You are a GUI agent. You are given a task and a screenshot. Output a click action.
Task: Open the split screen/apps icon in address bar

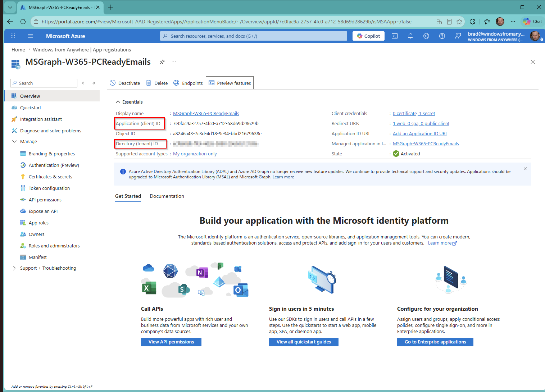pyautogui.click(x=439, y=22)
